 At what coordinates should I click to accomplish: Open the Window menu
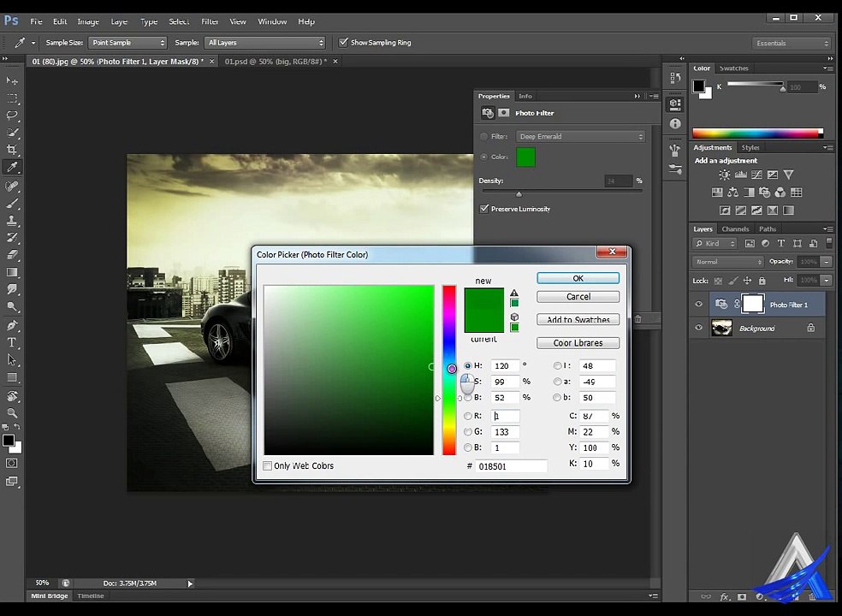point(272,21)
